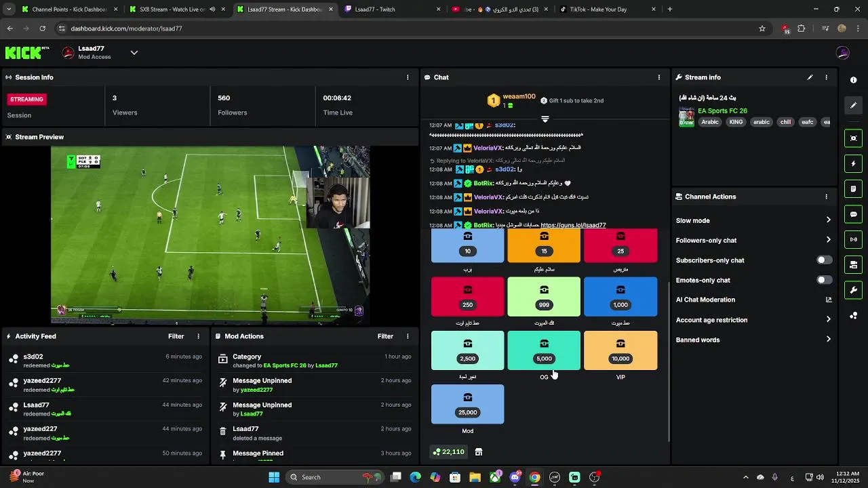Edit stream info with pencil icon

click(810, 77)
